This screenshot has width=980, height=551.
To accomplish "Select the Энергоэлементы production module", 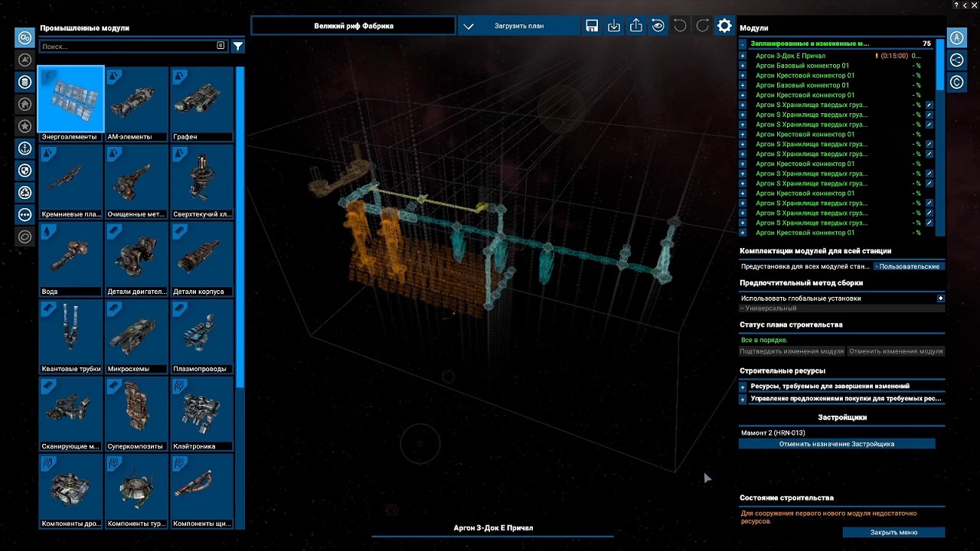I will pyautogui.click(x=71, y=103).
